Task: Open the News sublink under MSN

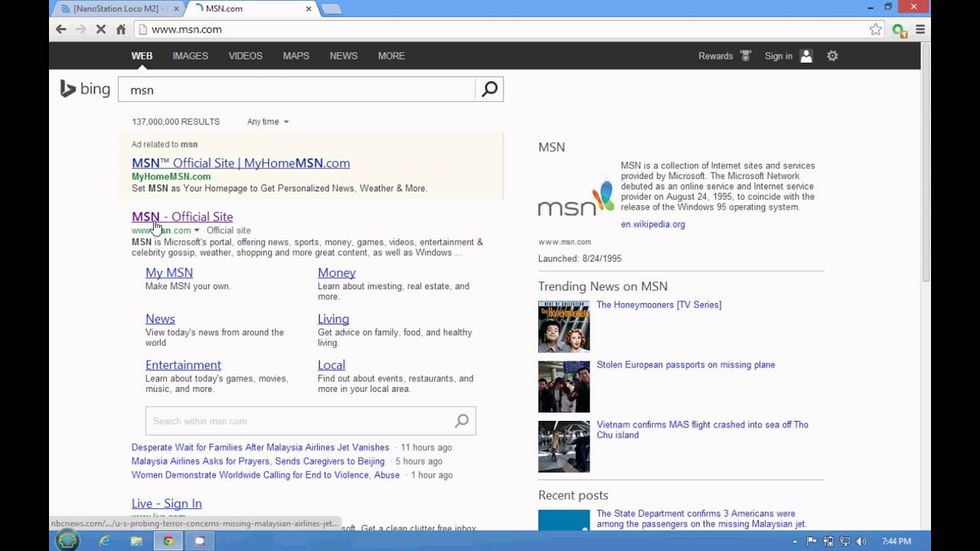Action: pyautogui.click(x=160, y=318)
